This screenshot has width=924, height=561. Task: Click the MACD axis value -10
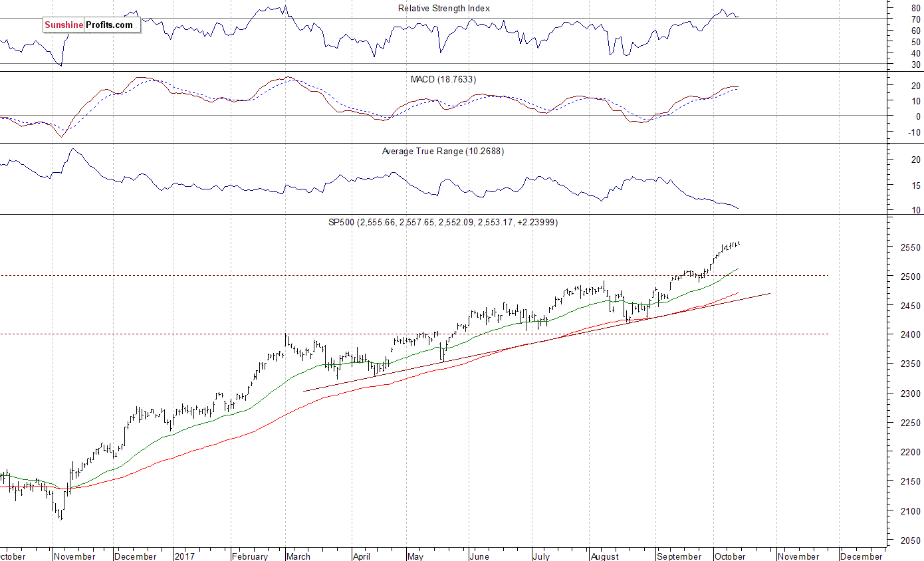pyautogui.click(x=914, y=132)
